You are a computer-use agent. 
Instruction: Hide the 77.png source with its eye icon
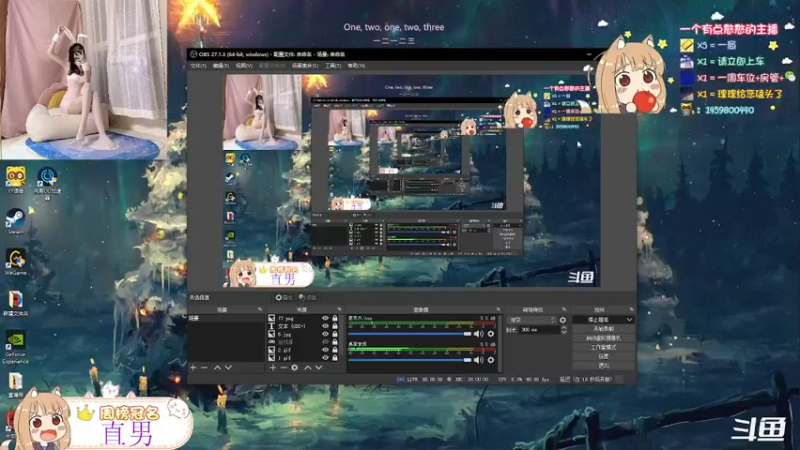(325, 318)
